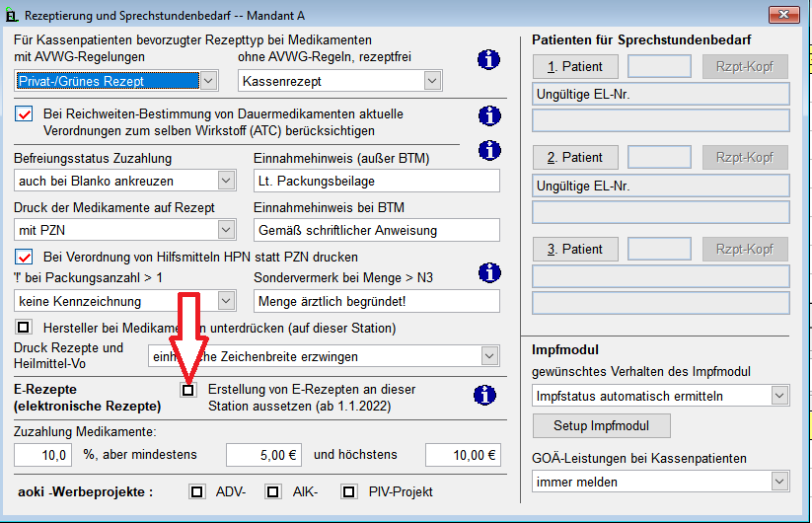Click info icon beside Reichweiten-Bestimmung checkbox

(488, 116)
